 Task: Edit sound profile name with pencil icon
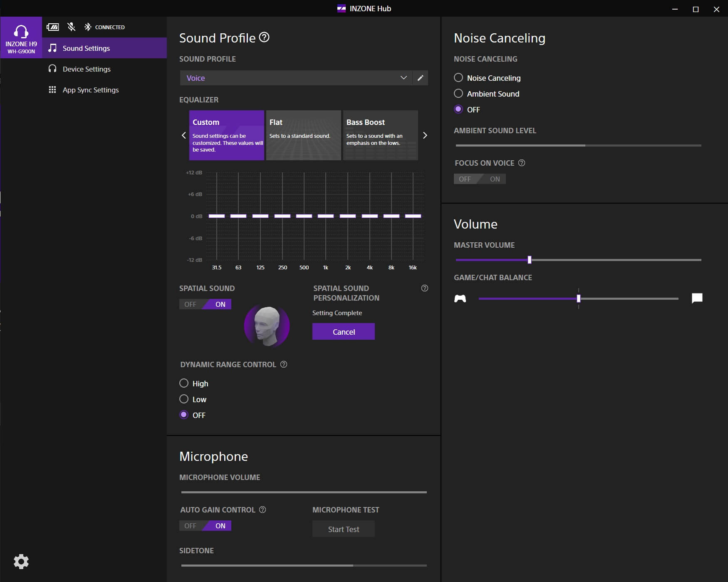(420, 78)
